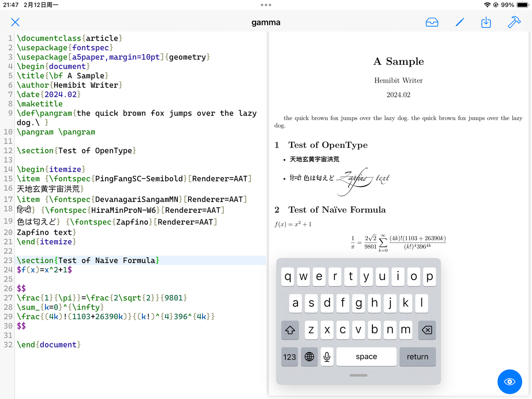
Task: Tap the download/export icon
Action: 486,22
